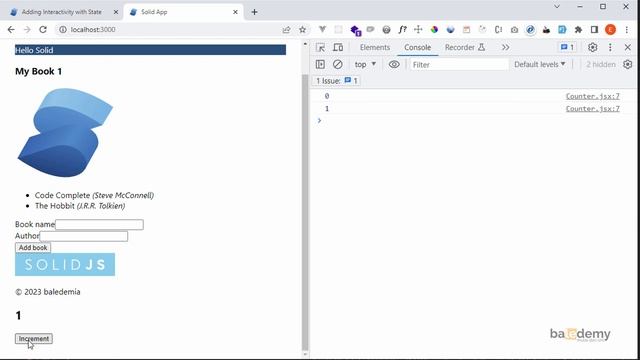Click the f? extension icon

tap(402, 29)
